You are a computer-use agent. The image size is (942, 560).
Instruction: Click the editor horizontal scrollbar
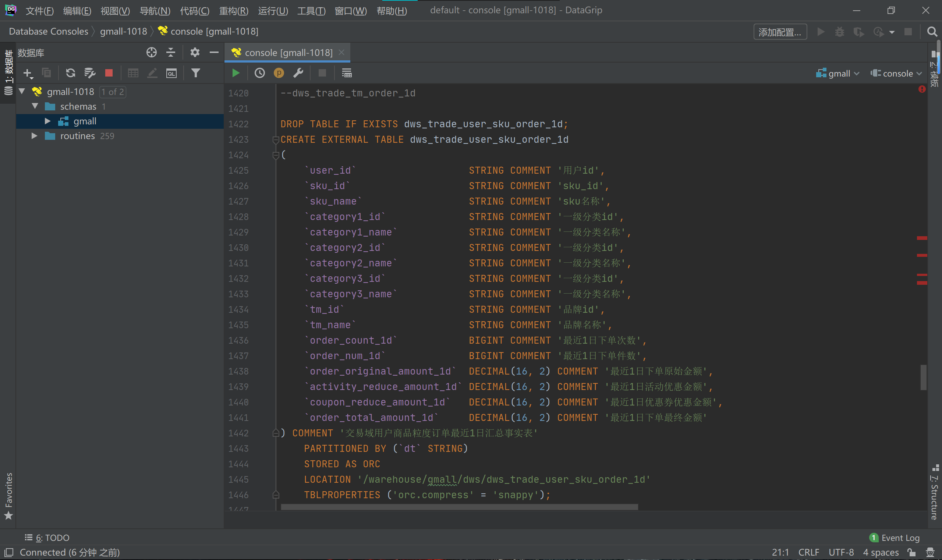(459, 507)
